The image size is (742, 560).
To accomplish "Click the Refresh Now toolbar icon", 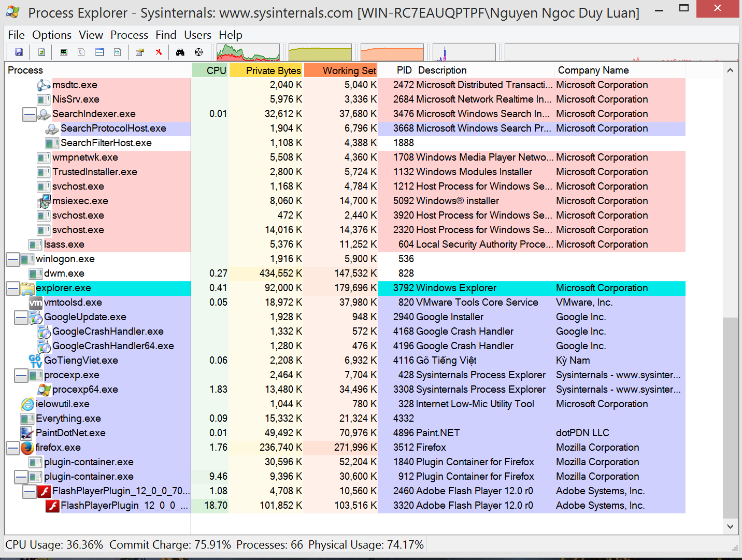I will [x=41, y=52].
